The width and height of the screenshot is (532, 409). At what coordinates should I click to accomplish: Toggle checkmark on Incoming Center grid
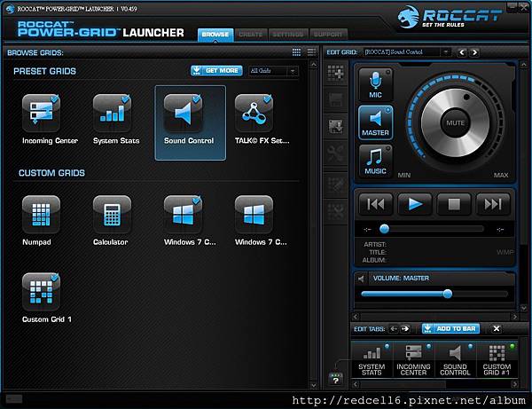click(x=55, y=98)
